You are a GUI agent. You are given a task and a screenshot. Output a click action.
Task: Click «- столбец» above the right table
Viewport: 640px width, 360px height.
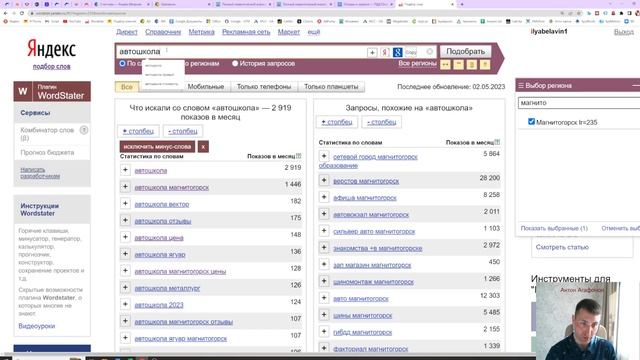(381, 122)
